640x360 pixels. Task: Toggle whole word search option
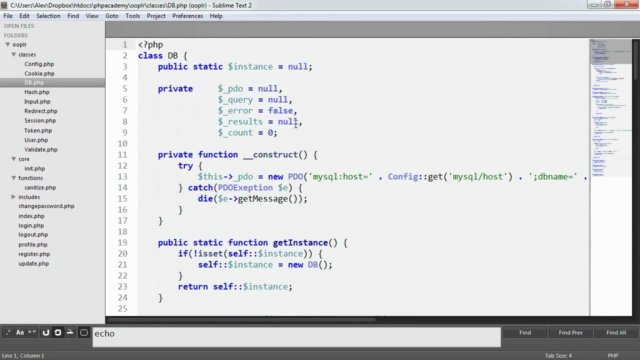pos(32,333)
